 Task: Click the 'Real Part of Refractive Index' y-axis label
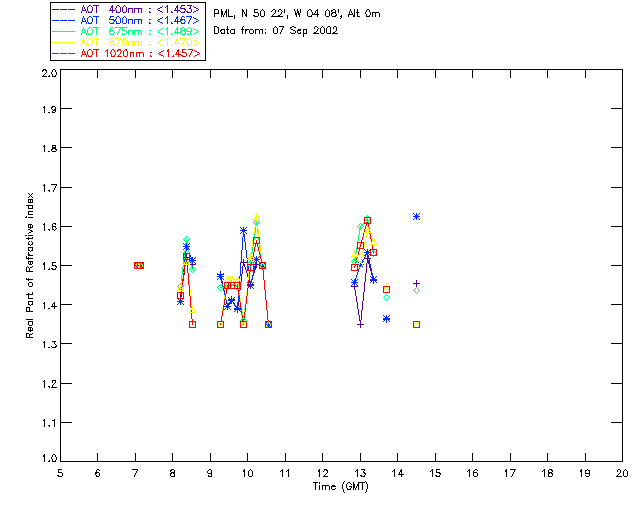coord(31,264)
